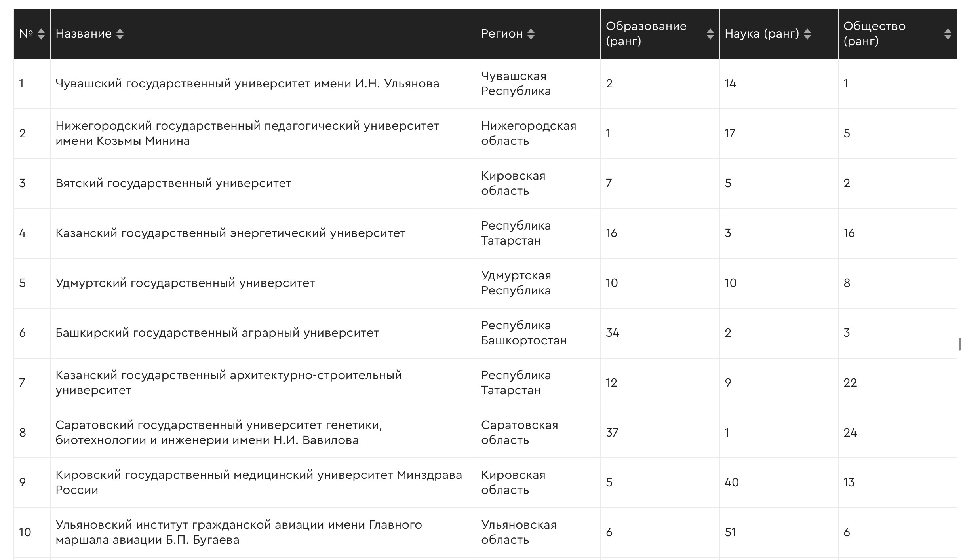This screenshot has height=560, width=961.
Task: Select Нижегородская область region cell
Action: (528, 134)
